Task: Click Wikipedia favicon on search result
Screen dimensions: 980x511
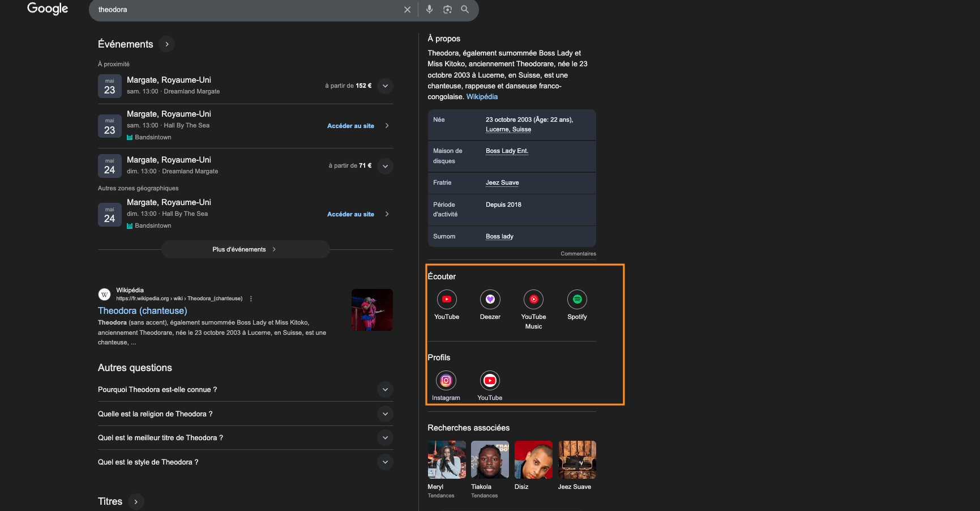Action: [104, 295]
